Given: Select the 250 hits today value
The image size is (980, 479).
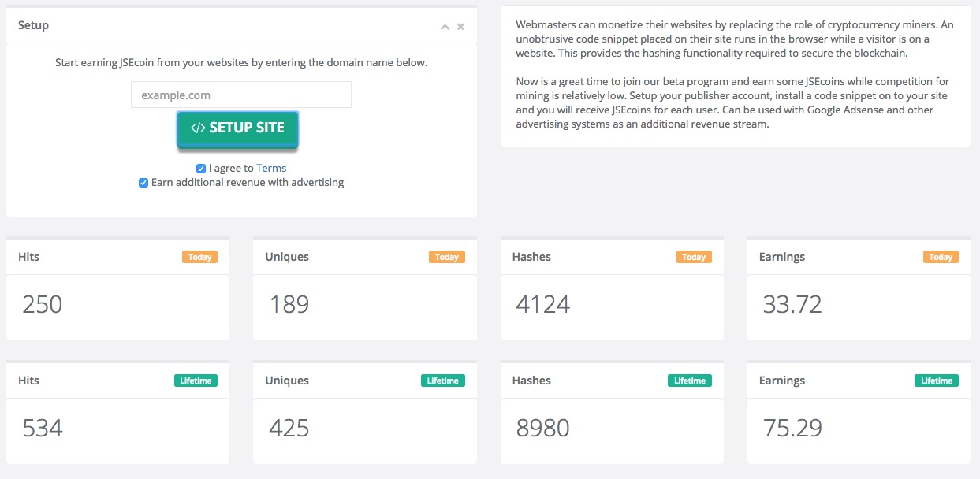Looking at the screenshot, I should 43,304.
